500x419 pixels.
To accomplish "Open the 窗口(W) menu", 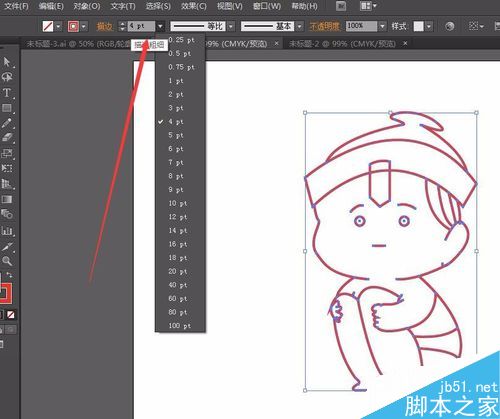I will 267,6.
